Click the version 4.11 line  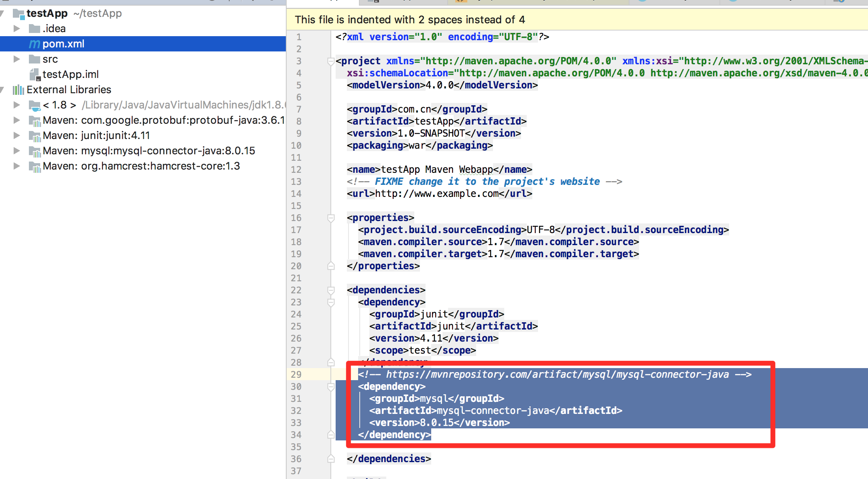point(434,338)
